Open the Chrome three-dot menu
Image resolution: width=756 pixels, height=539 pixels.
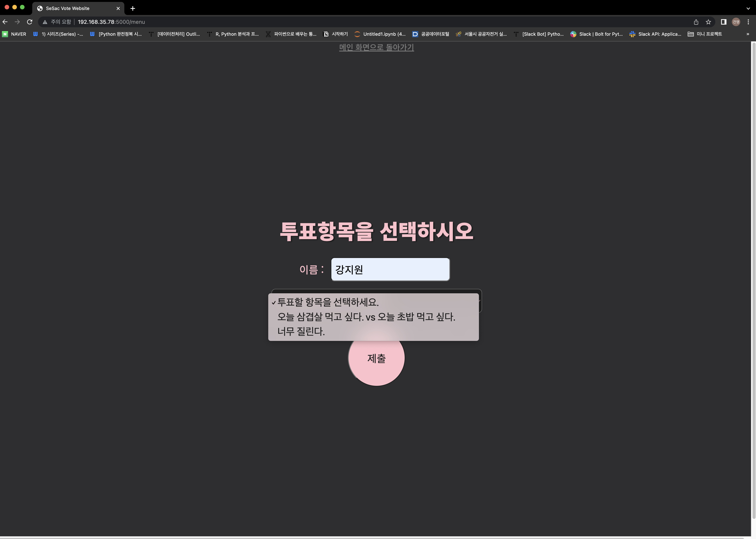coord(748,22)
